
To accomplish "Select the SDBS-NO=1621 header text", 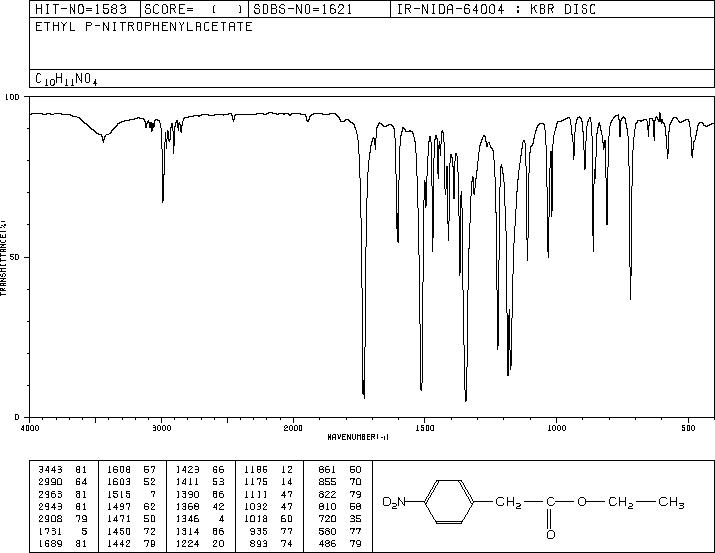I will (x=303, y=10).
